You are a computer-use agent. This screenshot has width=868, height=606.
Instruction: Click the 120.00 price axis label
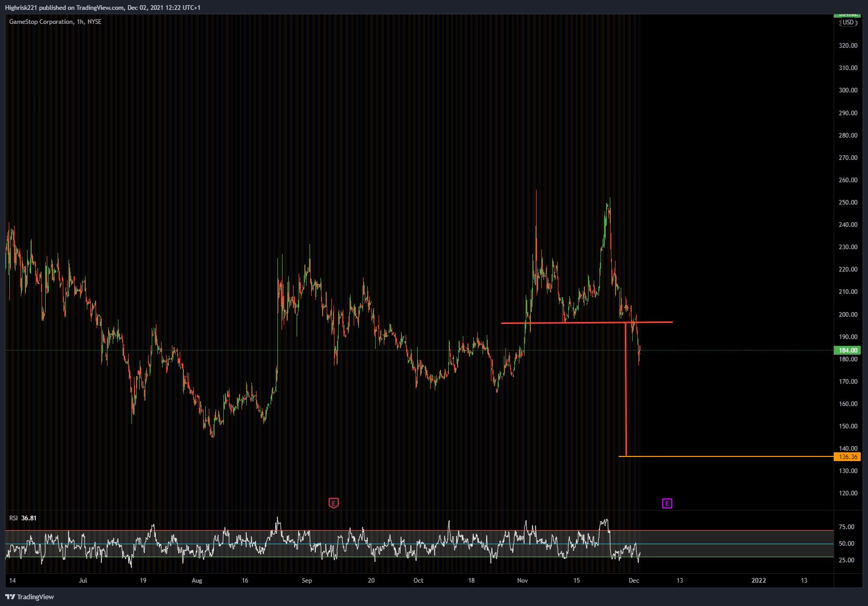(x=848, y=493)
